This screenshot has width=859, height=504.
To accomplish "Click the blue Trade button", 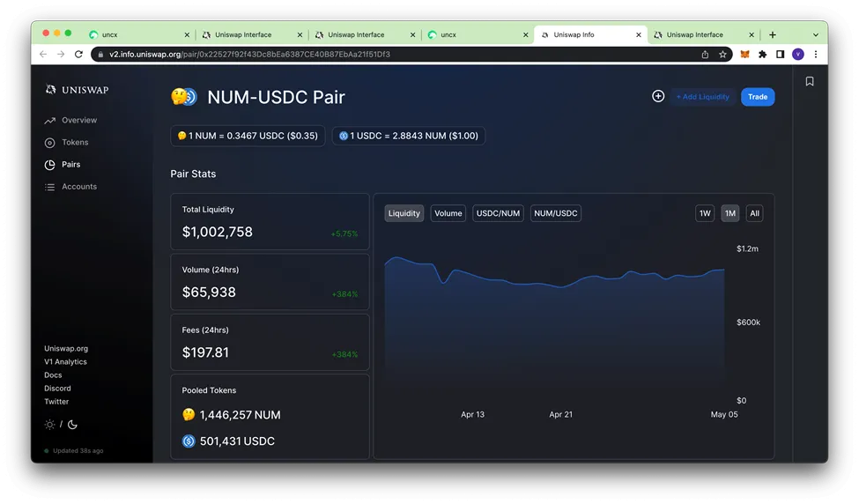I will point(758,97).
